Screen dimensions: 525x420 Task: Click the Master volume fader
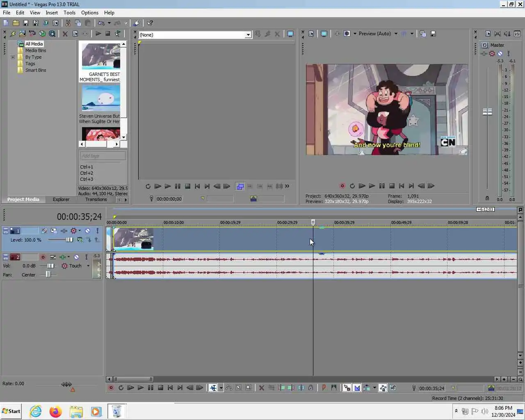coord(487,112)
